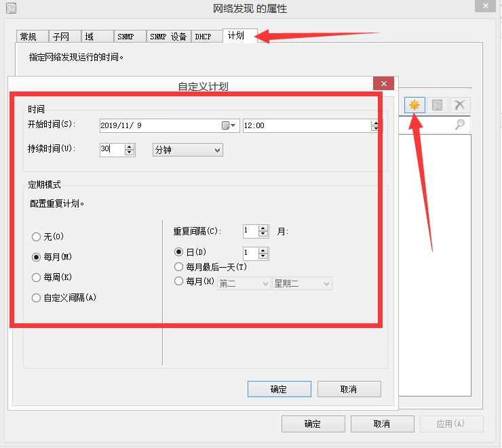Click 取消 in 网络发现 properties window
Viewport: 502px width, 448px height.
[382, 424]
